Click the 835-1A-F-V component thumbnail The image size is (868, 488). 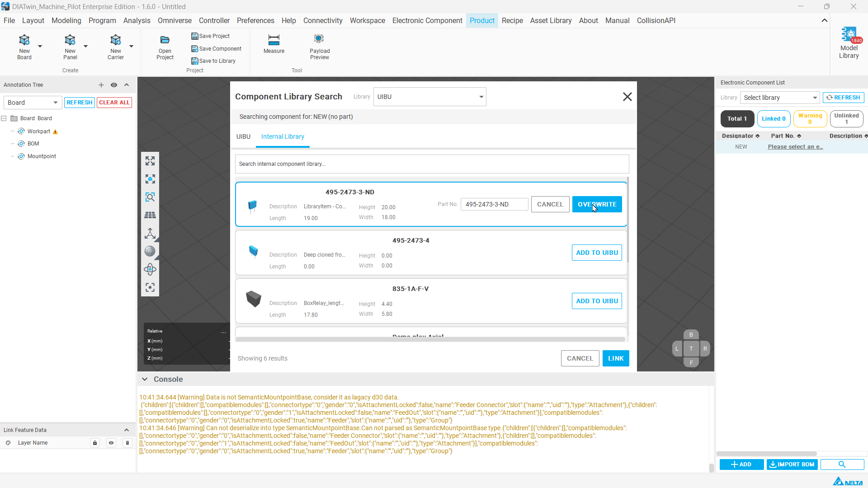pyautogui.click(x=254, y=299)
